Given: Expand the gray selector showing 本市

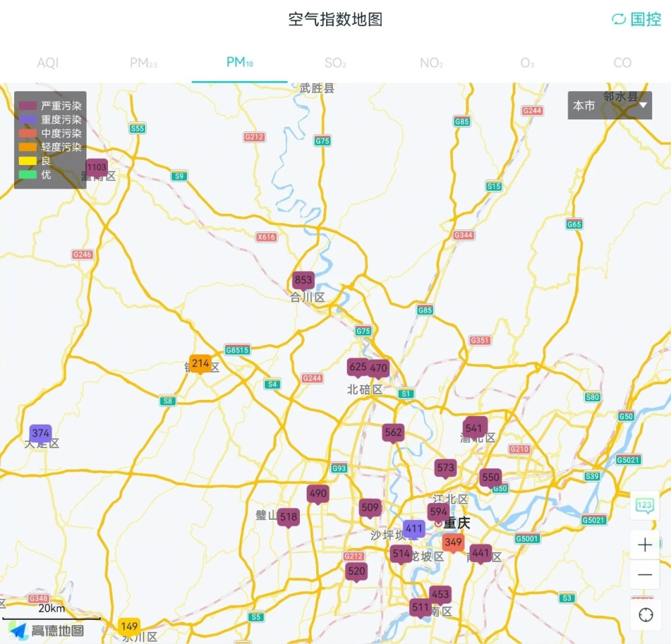Looking at the screenshot, I should click(607, 105).
